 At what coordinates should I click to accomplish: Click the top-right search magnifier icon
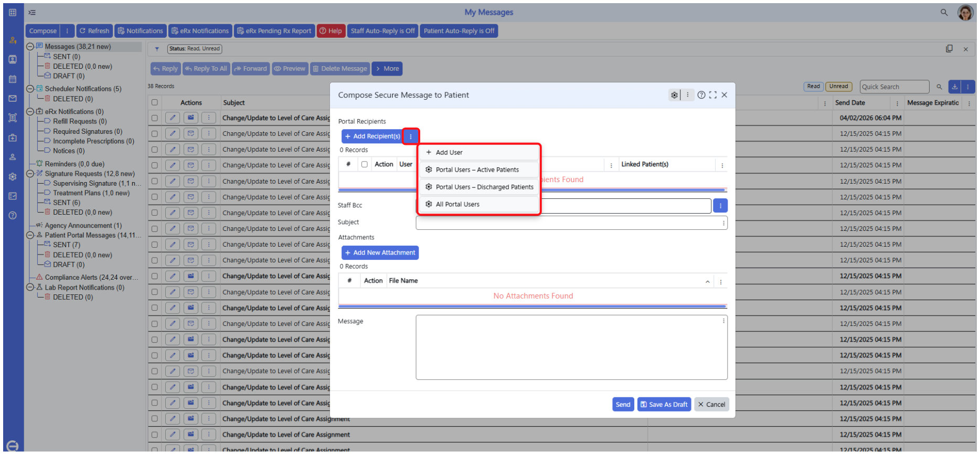944,12
